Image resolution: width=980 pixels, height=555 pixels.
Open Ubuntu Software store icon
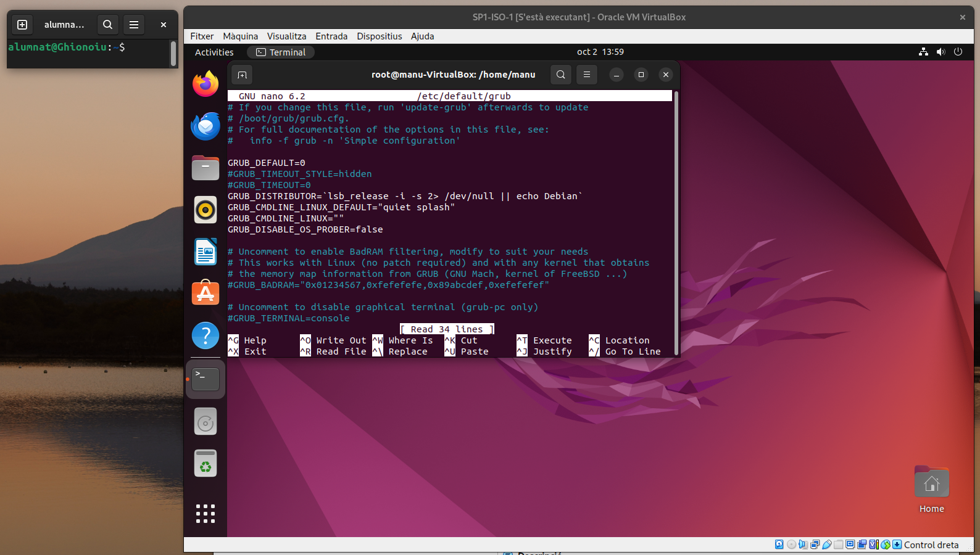[x=206, y=294]
